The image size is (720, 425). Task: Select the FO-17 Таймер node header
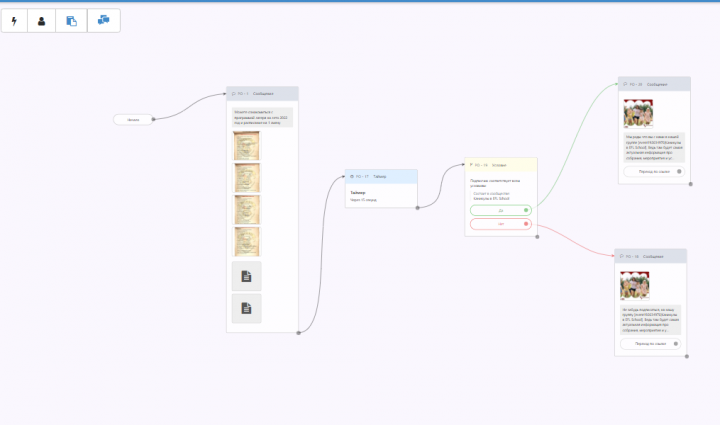[x=381, y=177]
